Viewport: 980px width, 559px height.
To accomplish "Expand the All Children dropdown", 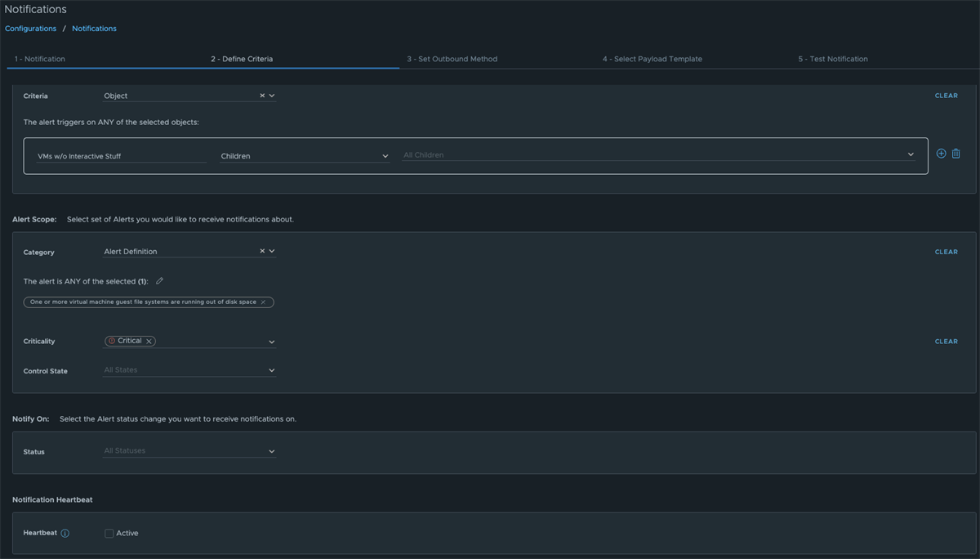I will (658, 154).
